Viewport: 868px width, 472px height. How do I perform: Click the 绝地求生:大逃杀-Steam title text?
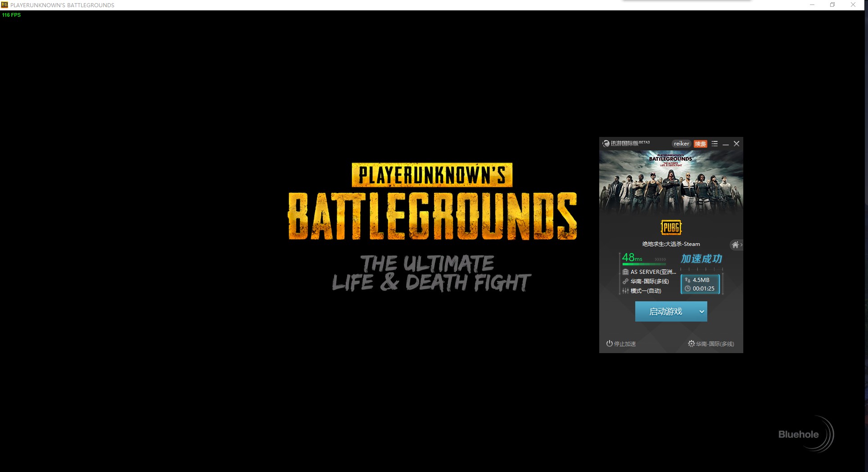click(x=671, y=244)
